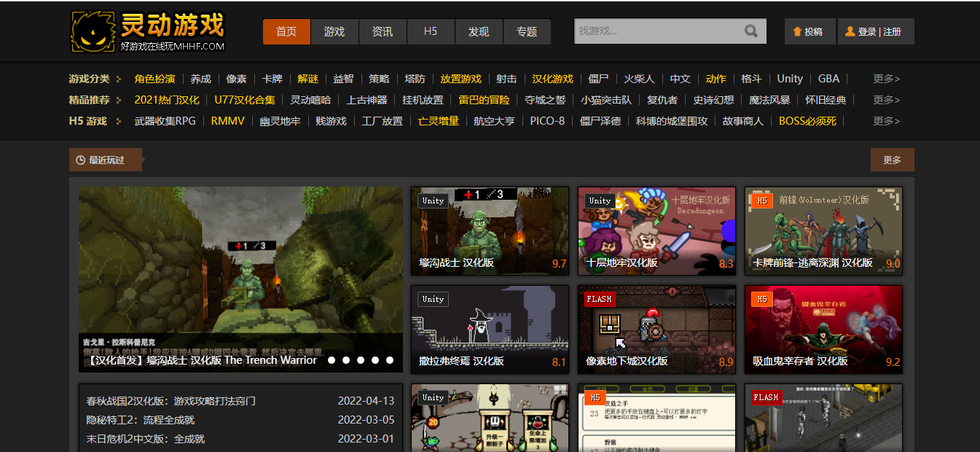
Task: Open 2021热门汉化 recommendation
Action: (167, 100)
